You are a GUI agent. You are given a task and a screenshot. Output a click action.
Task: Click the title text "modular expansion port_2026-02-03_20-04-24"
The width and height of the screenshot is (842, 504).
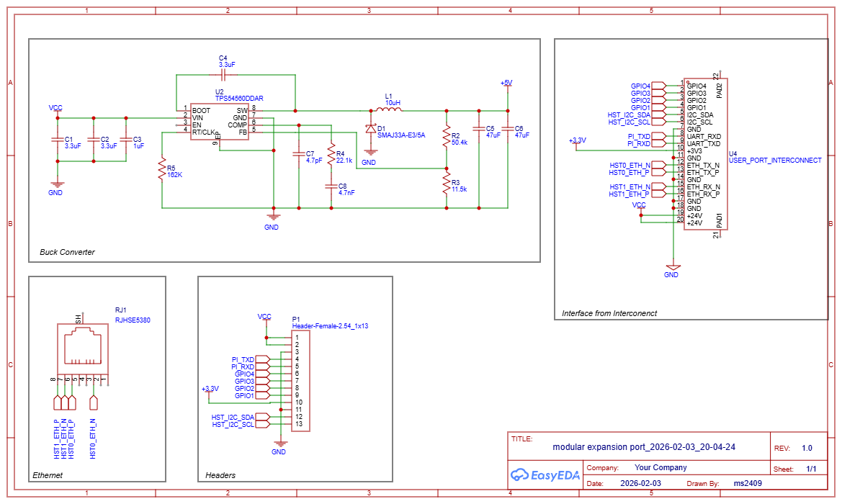[644, 447]
